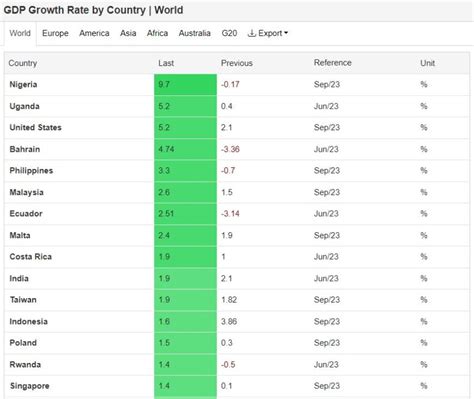Open the Nigeria country link
Screen dimensions: 474x399
(23, 84)
